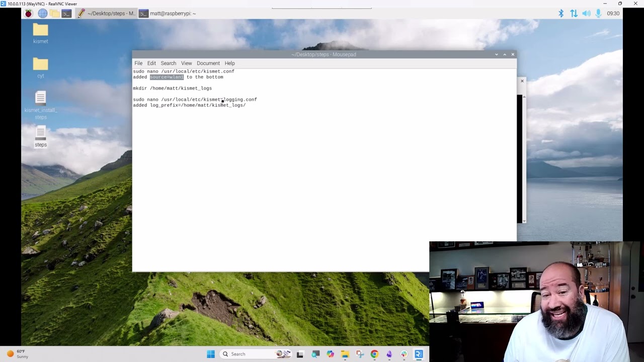The height and width of the screenshot is (362, 644).
Task: Minimize the RealVNC Viewer window
Action: [x=605, y=4]
